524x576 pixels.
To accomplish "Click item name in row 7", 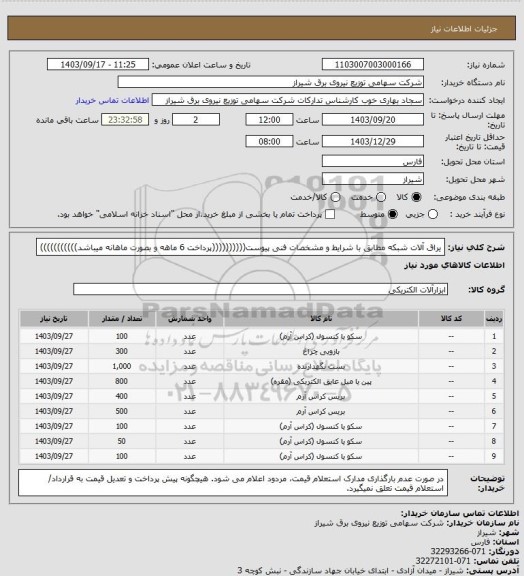I will 321,427.
